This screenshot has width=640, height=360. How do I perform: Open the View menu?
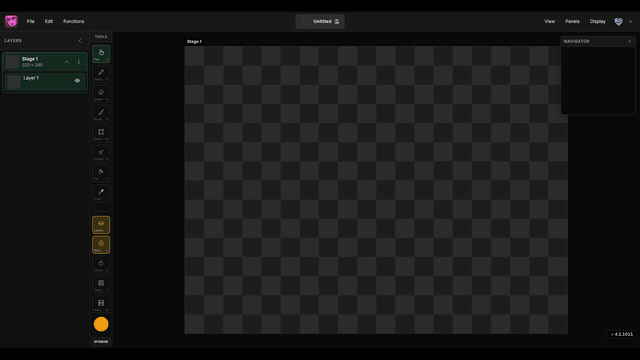click(x=549, y=21)
